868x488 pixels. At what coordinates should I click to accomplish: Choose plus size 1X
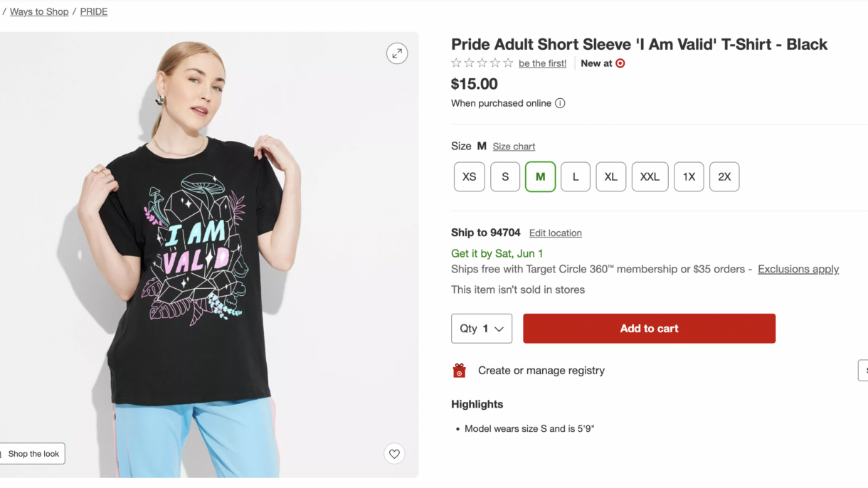[x=689, y=177]
